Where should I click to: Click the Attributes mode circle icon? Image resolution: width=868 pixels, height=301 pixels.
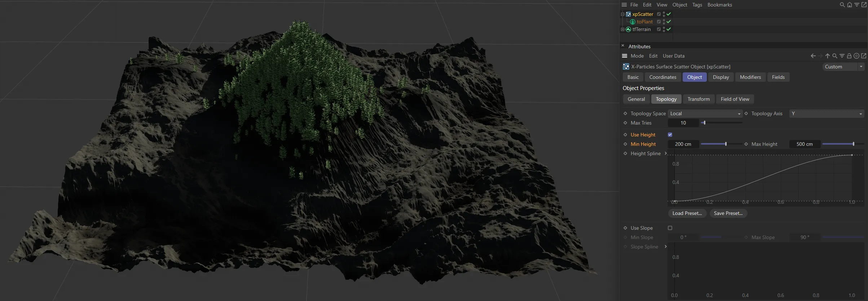pyautogui.click(x=856, y=56)
